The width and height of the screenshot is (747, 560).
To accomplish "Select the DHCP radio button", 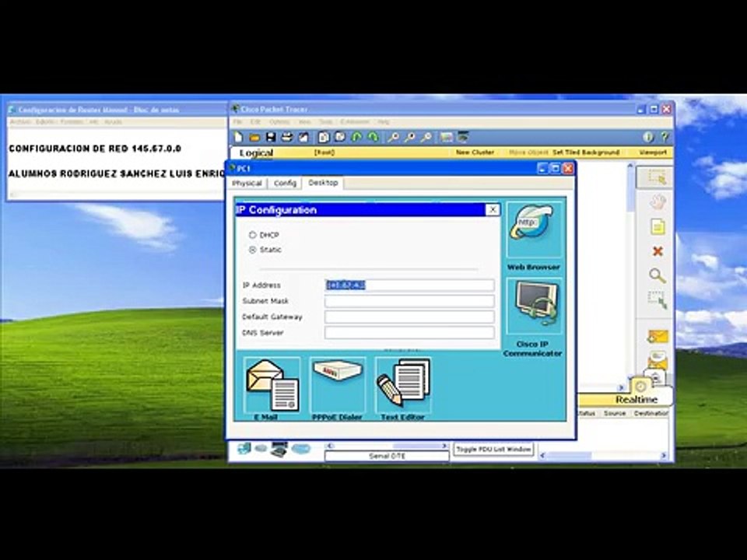I will point(252,235).
